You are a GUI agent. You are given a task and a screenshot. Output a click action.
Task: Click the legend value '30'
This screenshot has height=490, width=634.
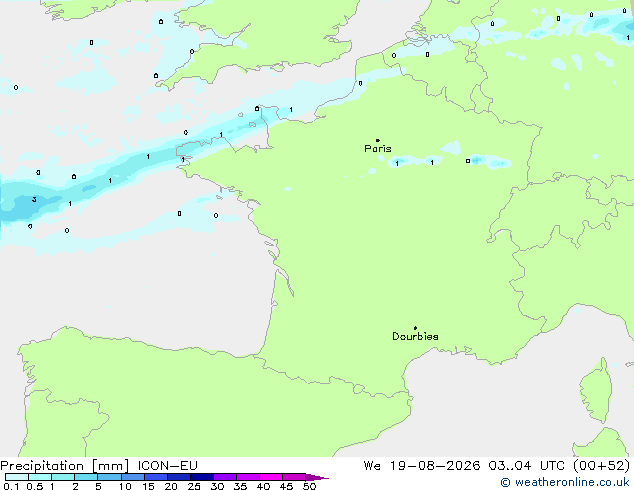click(x=217, y=486)
